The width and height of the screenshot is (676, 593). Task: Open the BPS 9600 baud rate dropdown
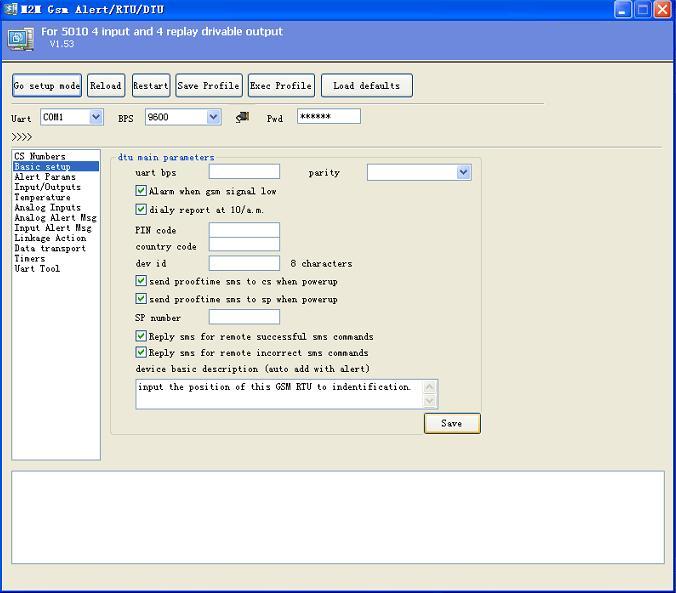click(213, 117)
